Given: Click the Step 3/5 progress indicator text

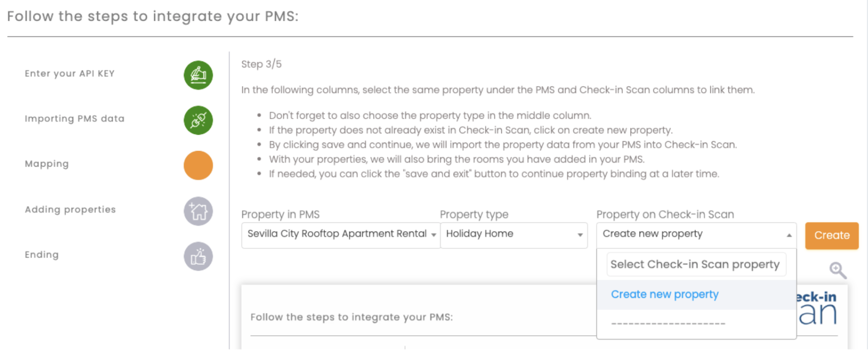Looking at the screenshot, I should 261,64.
